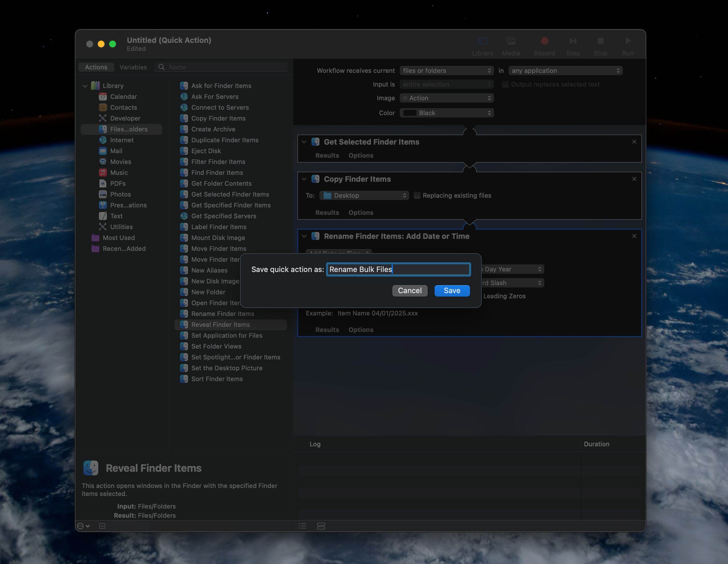Open the 'files or folders' dropdown
This screenshot has width=728, height=564.
pos(447,71)
